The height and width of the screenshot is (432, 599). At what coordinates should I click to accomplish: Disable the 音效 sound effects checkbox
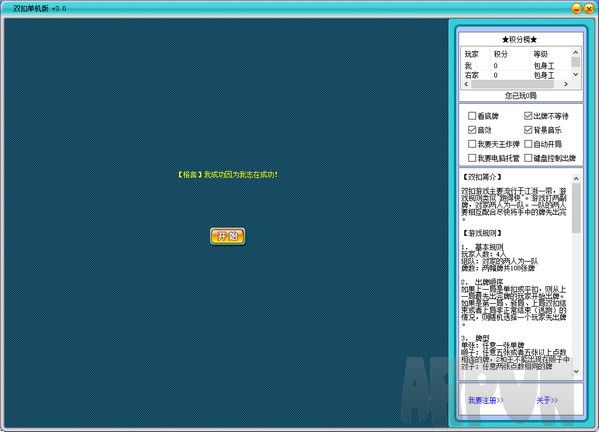472,130
